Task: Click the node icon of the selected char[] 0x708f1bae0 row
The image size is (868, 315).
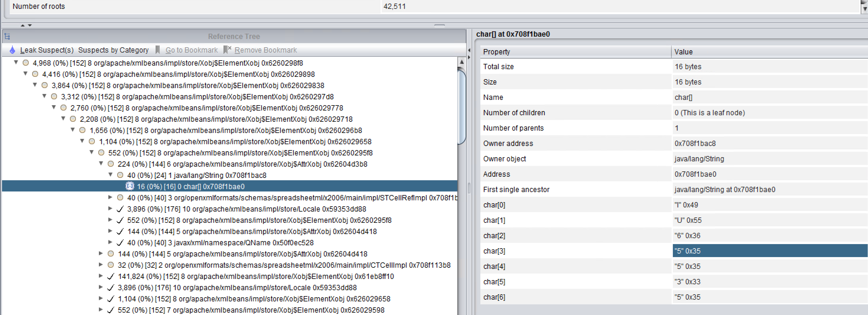Action: [130, 186]
